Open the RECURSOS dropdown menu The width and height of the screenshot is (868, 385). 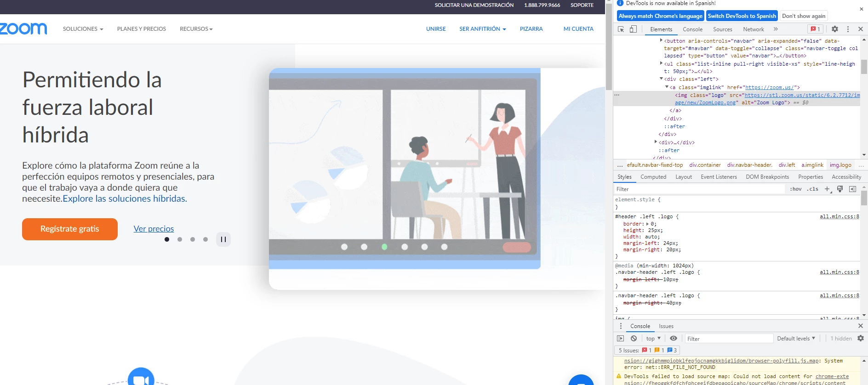click(x=196, y=29)
